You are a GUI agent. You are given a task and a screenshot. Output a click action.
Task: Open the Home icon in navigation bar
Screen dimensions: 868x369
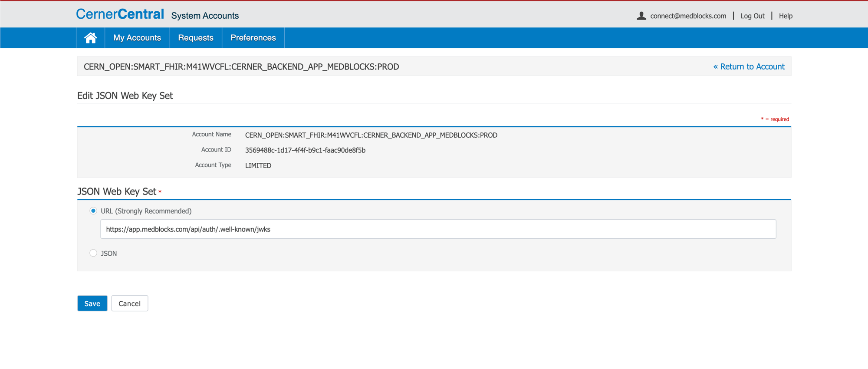(90, 38)
